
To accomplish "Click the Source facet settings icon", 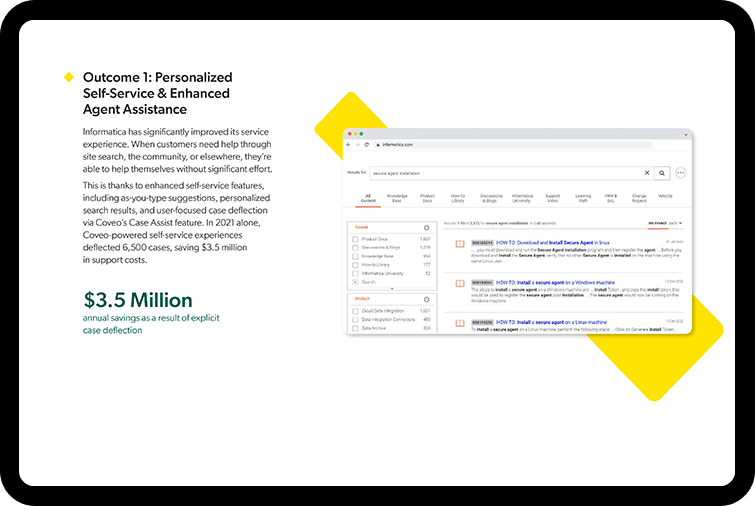I will pos(426,228).
